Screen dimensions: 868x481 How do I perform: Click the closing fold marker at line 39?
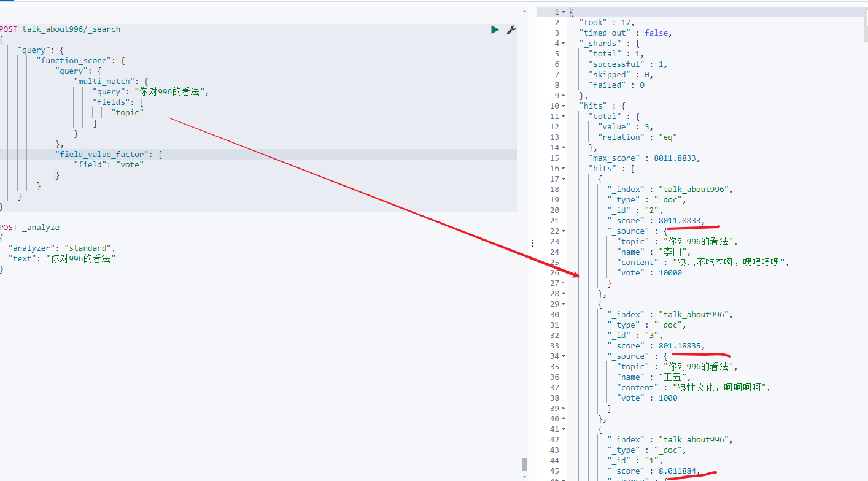coord(564,409)
